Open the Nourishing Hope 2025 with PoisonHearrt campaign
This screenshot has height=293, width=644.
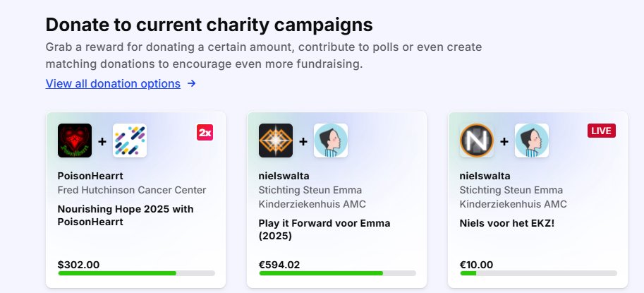click(x=126, y=215)
